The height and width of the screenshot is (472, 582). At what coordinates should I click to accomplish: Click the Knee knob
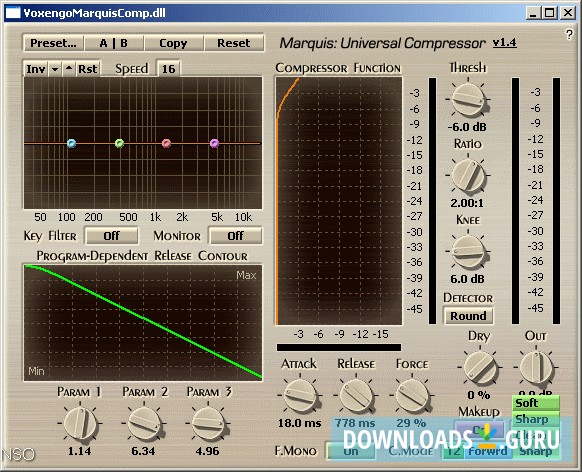tap(468, 251)
